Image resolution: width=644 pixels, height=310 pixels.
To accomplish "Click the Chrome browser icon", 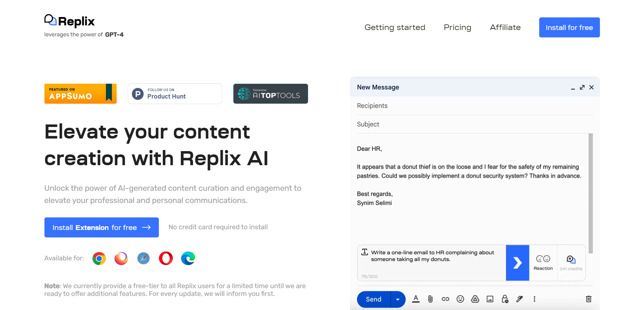I will (99, 259).
